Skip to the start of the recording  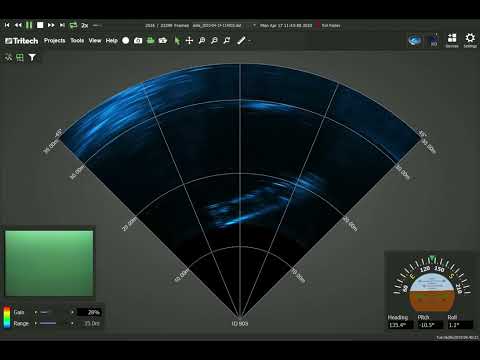tap(7, 25)
